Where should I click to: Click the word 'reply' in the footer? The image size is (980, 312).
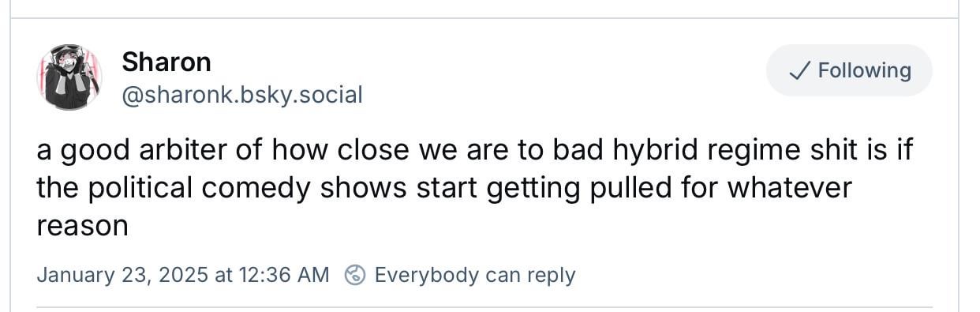(x=552, y=276)
